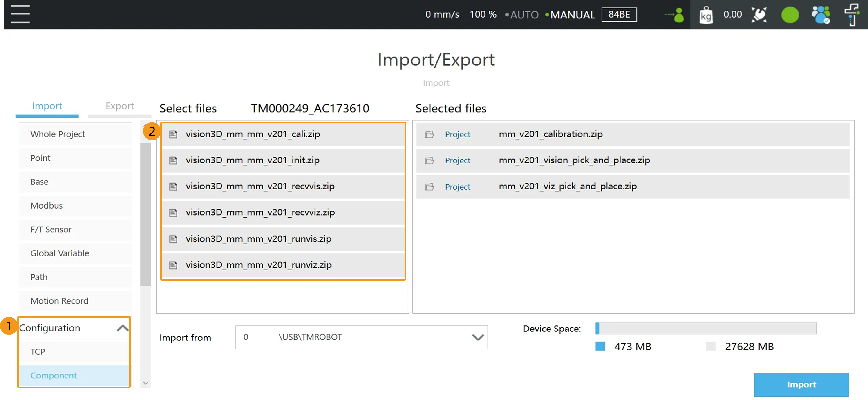Open the hamburger main menu

coord(20,14)
